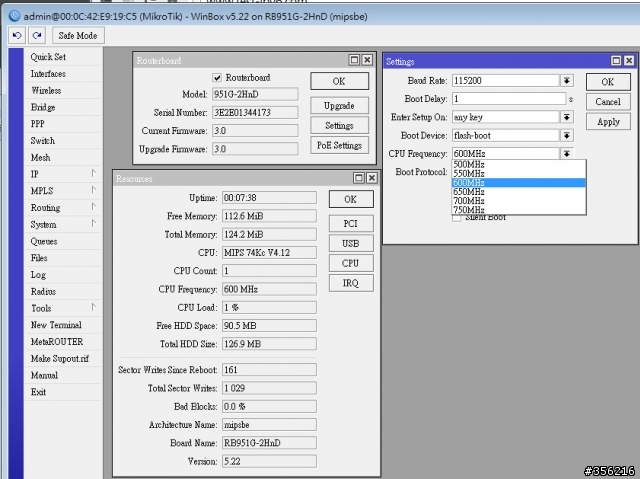Click Upgrade firmware button
Image resolution: width=640 pixels, height=479 pixels.
339,106
